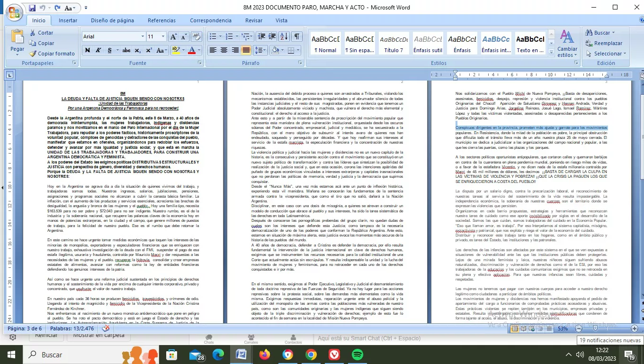The width and height of the screenshot is (644, 364).
Task: Align text right
Action: click(235, 50)
